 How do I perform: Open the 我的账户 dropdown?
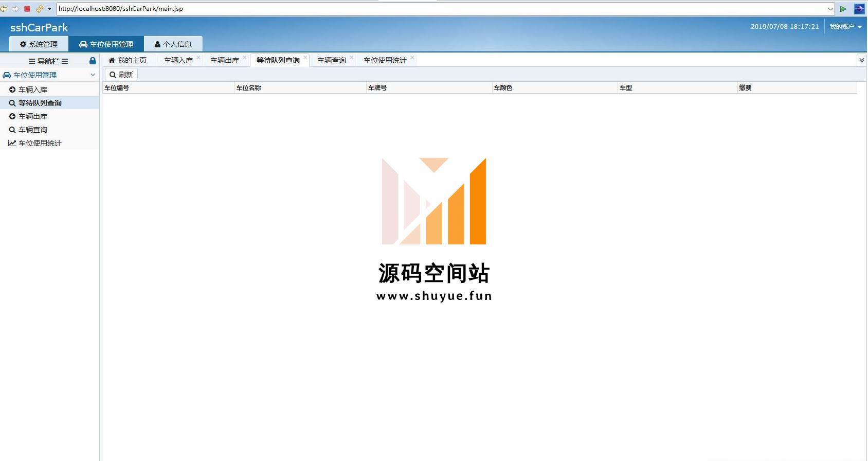pos(845,27)
